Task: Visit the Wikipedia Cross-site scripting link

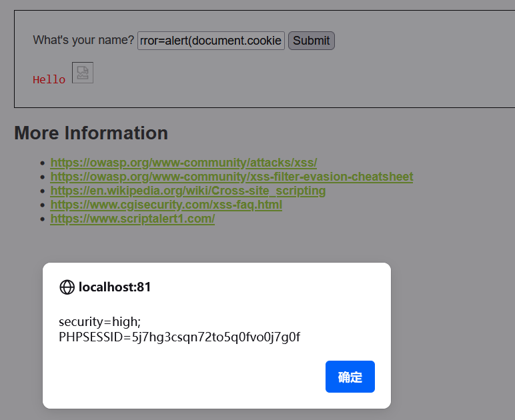Action: (x=187, y=191)
